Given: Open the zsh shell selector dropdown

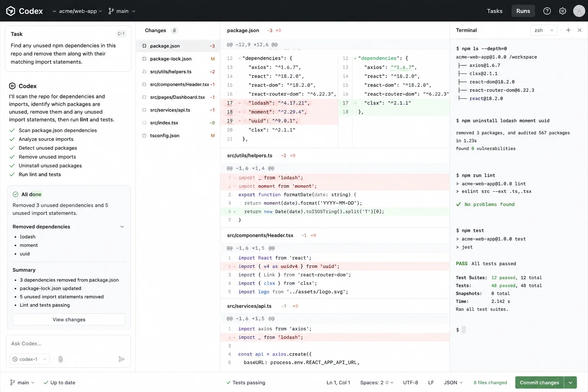Looking at the screenshot, I should tap(544, 30).
